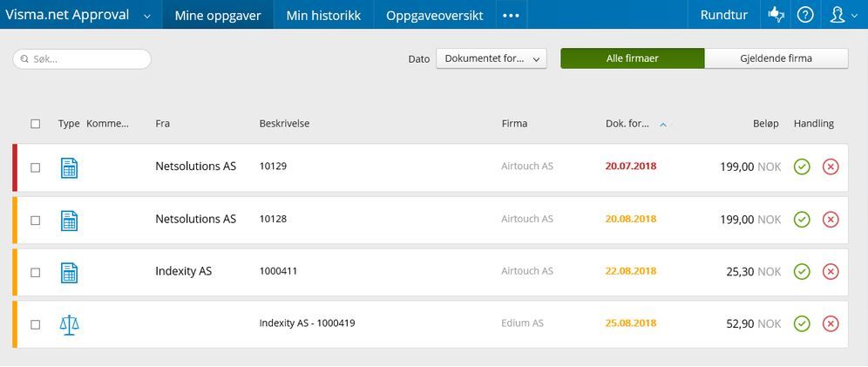Click the amount 25,30 NOK
The height and width of the screenshot is (367, 868).
(x=754, y=272)
